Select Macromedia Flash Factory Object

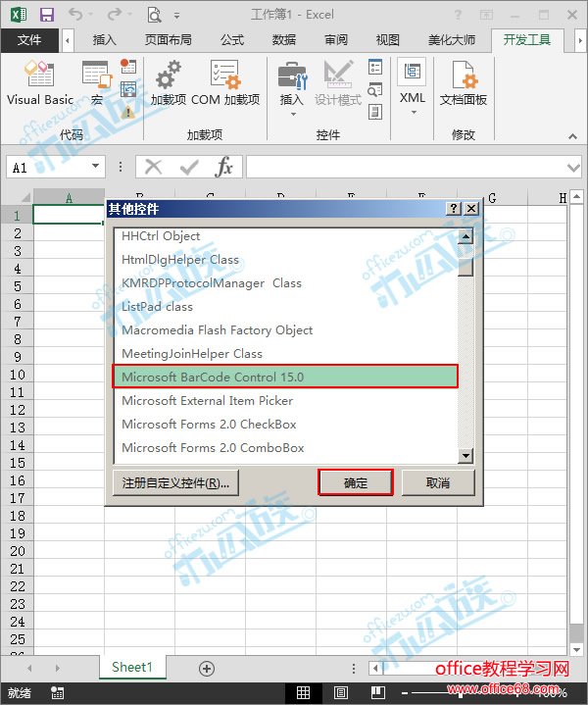coord(285,330)
